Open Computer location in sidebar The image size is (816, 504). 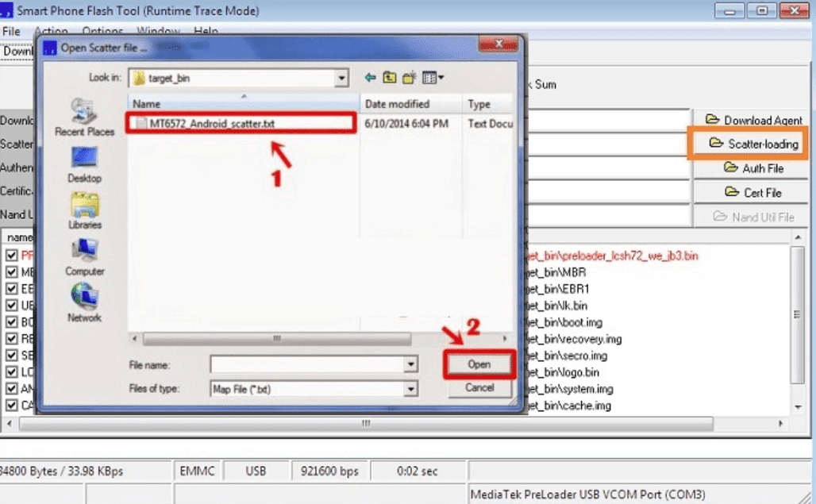point(84,257)
